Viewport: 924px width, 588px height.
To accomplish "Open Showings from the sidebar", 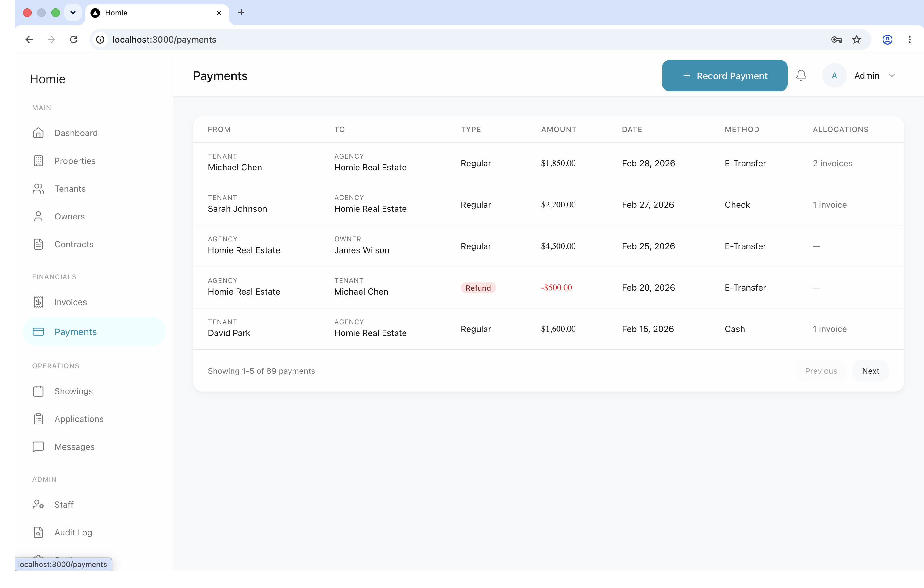I will pos(94,391).
